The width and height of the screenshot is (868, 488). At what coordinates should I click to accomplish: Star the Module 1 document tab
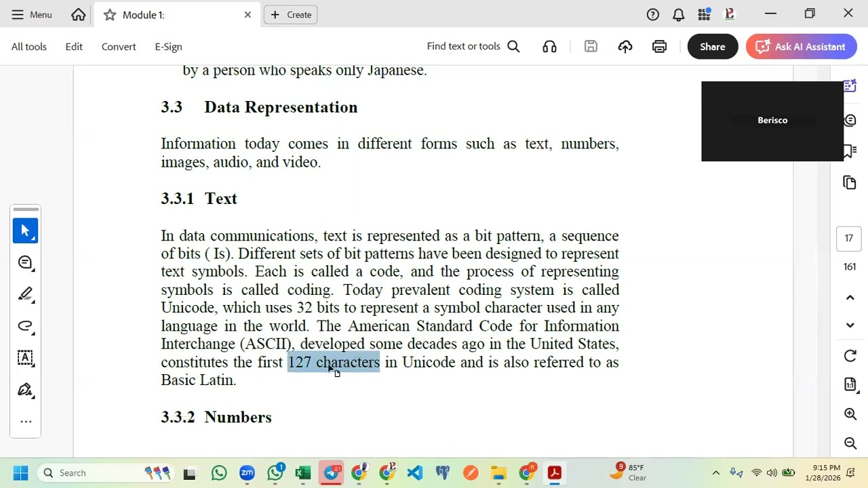click(x=110, y=14)
